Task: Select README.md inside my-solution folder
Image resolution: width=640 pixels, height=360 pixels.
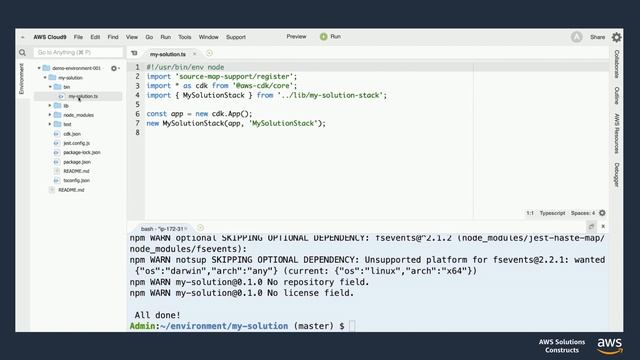Action: 76,171
